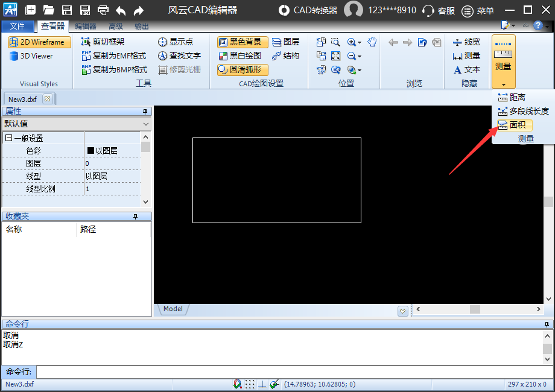Viewport: 555px width, 392px height.
Task: Select the pan hand tool
Action: [x=372, y=42]
